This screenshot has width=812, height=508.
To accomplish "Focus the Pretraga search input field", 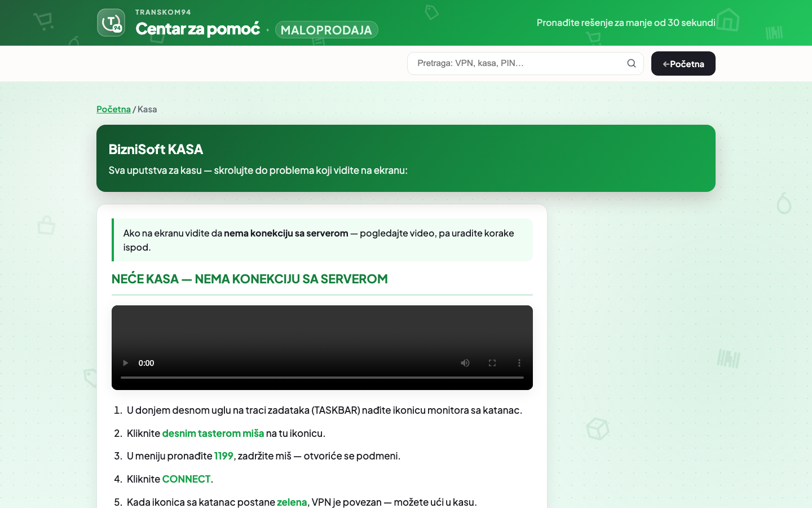I will (525, 63).
